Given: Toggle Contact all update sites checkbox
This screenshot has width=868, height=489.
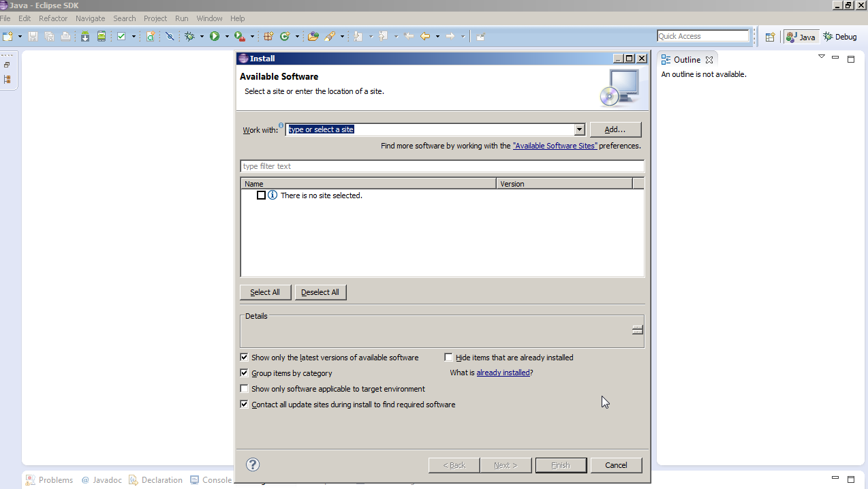Looking at the screenshot, I should pyautogui.click(x=244, y=404).
